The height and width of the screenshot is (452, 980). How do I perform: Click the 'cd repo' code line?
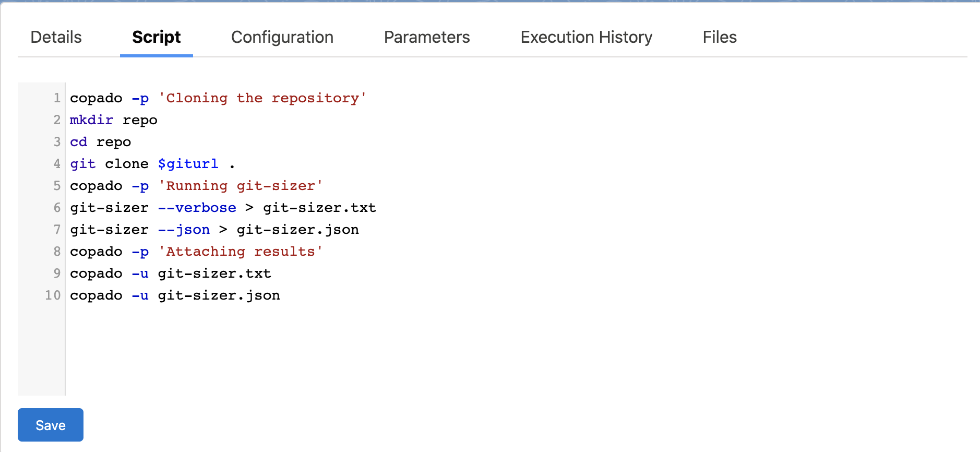[x=101, y=142]
